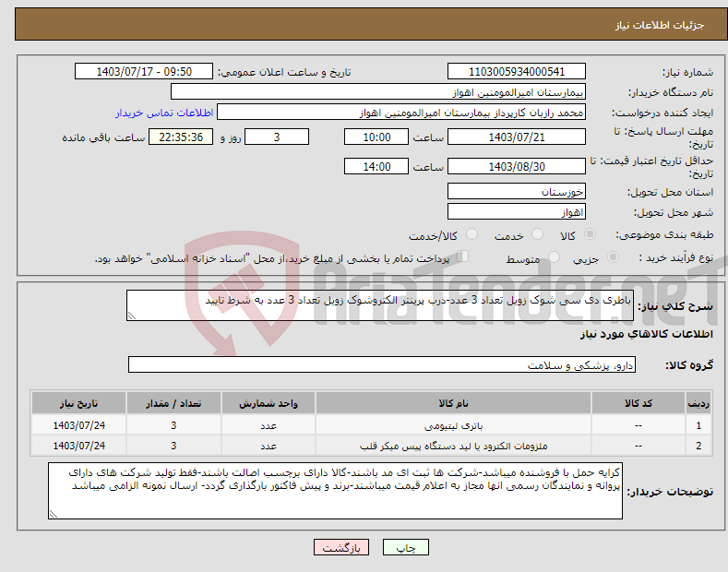Click the response deadline date 1403/07/21
The image size is (728, 572).
[517, 137]
